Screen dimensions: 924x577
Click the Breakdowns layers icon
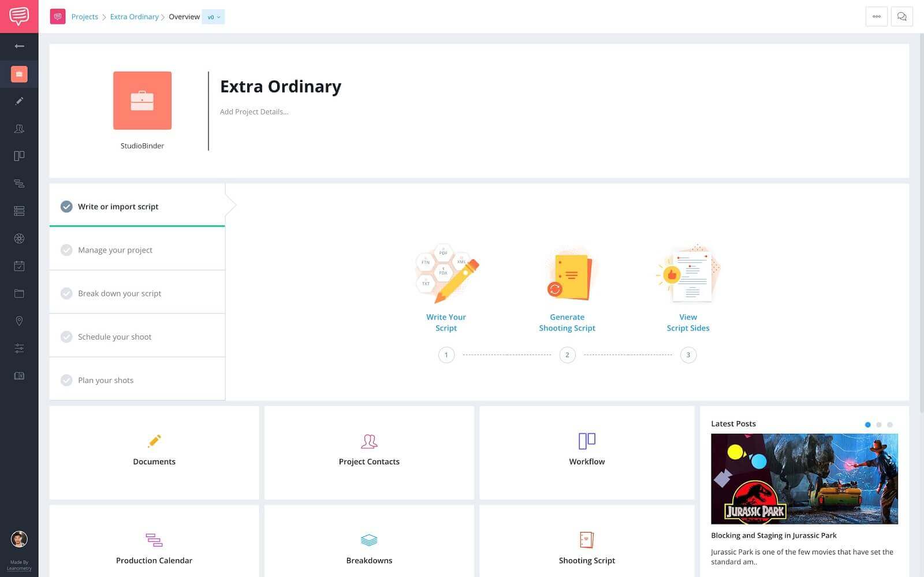coord(369,540)
